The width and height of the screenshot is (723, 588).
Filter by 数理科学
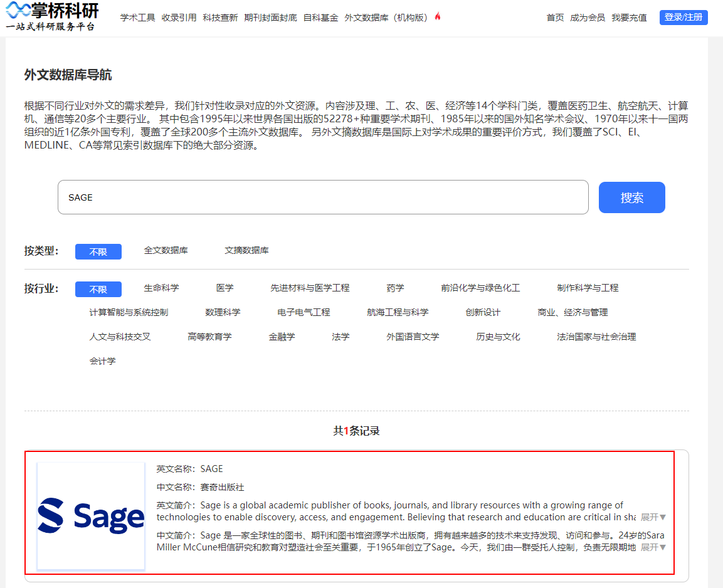(x=223, y=312)
